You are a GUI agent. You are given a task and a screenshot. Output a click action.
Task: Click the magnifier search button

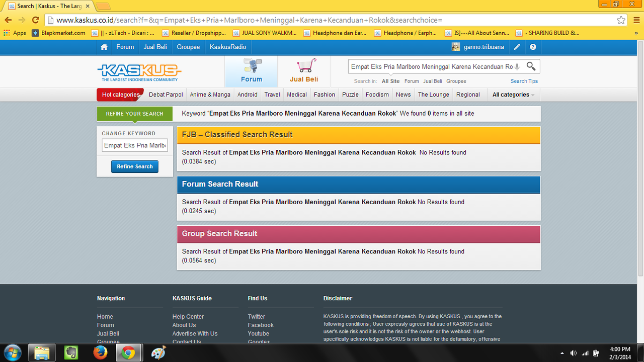tap(531, 66)
